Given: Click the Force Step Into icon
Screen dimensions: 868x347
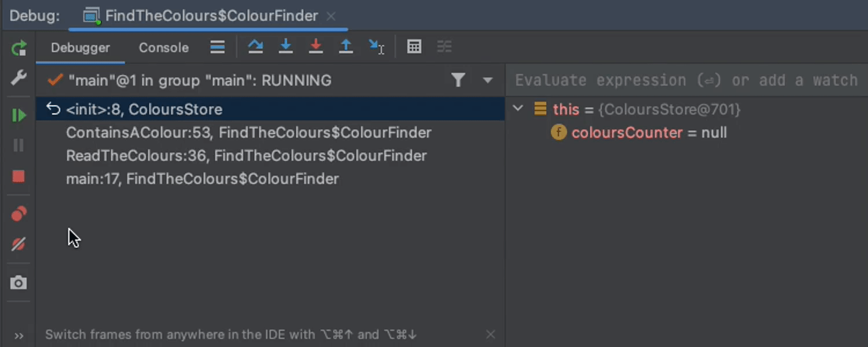Looking at the screenshot, I should pyautogui.click(x=315, y=47).
